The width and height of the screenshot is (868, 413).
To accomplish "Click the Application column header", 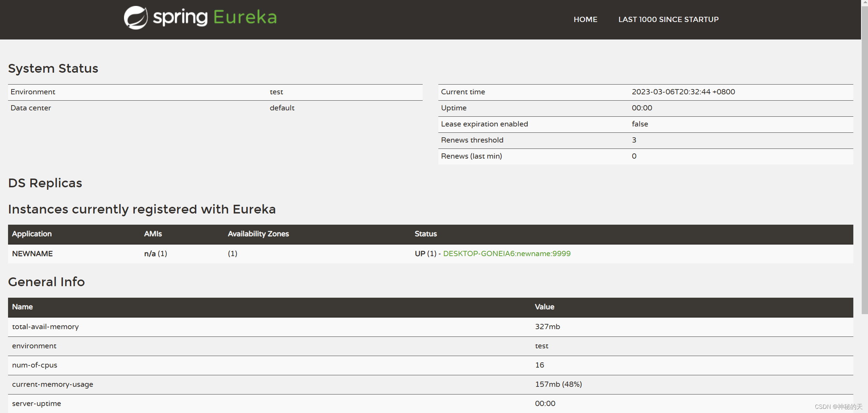I will pyautogui.click(x=32, y=234).
